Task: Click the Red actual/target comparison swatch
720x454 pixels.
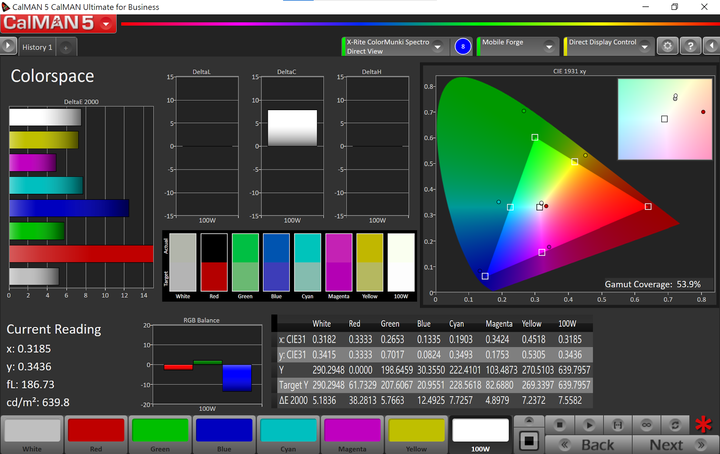Action: pyautogui.click(x=214, y=262)
